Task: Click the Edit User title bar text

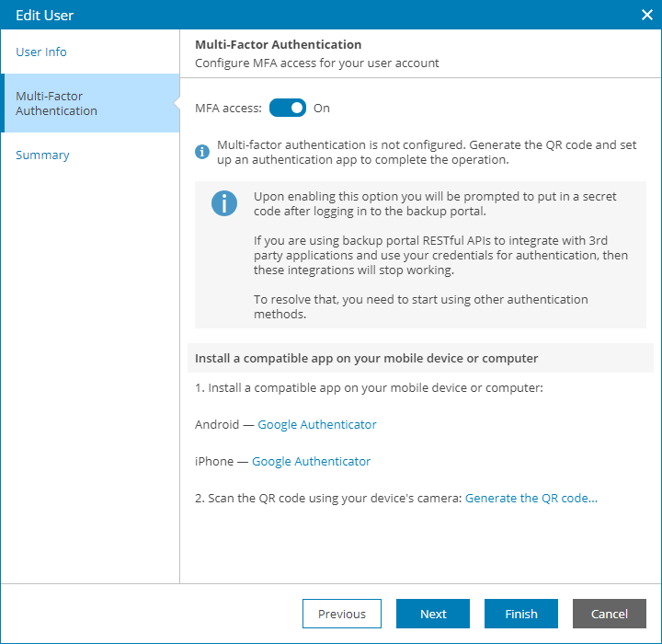Action: pos(45,16)
